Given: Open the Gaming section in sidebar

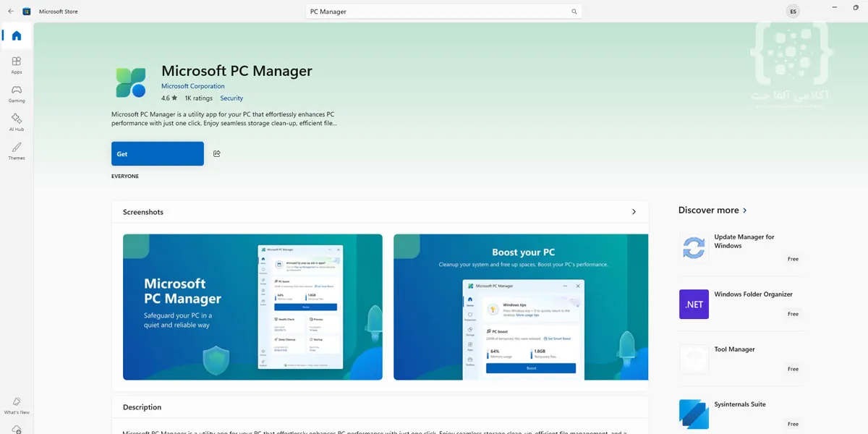Looking at the screenshot, I should 17,94.
